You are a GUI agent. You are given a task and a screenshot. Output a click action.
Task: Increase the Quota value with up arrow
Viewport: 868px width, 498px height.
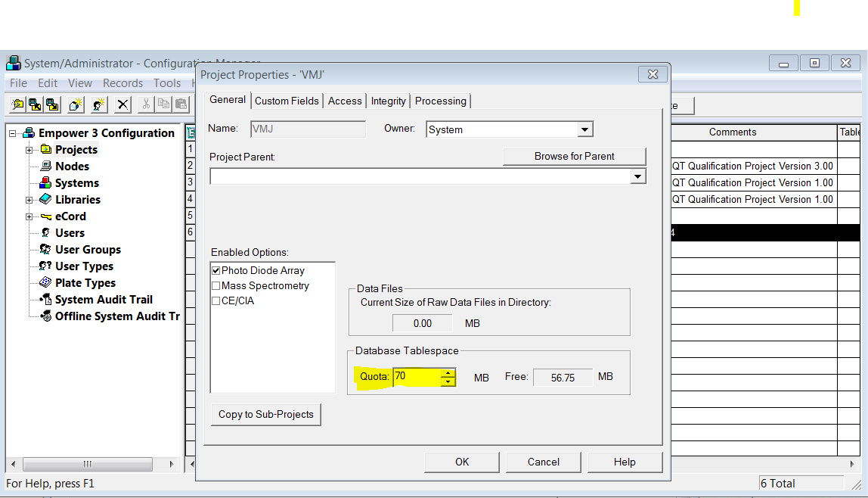pyautogui.click(x=448, y=372)
